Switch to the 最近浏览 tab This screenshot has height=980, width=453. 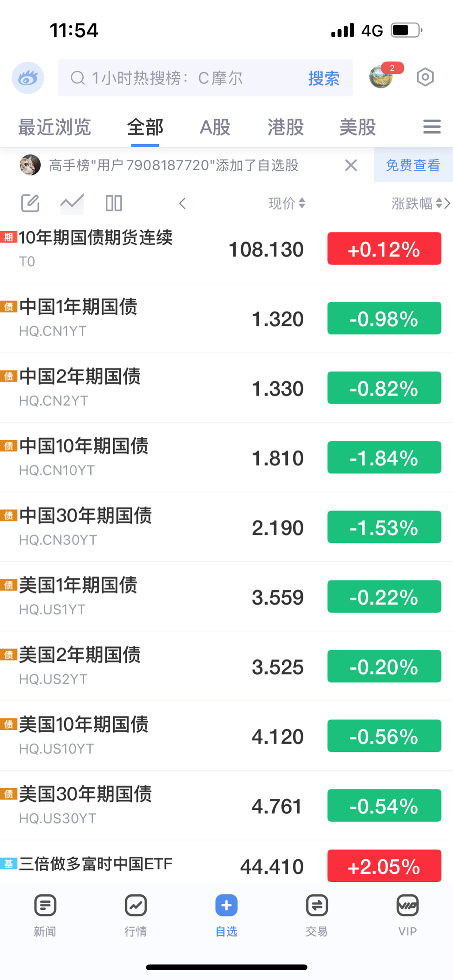[54, 127]
